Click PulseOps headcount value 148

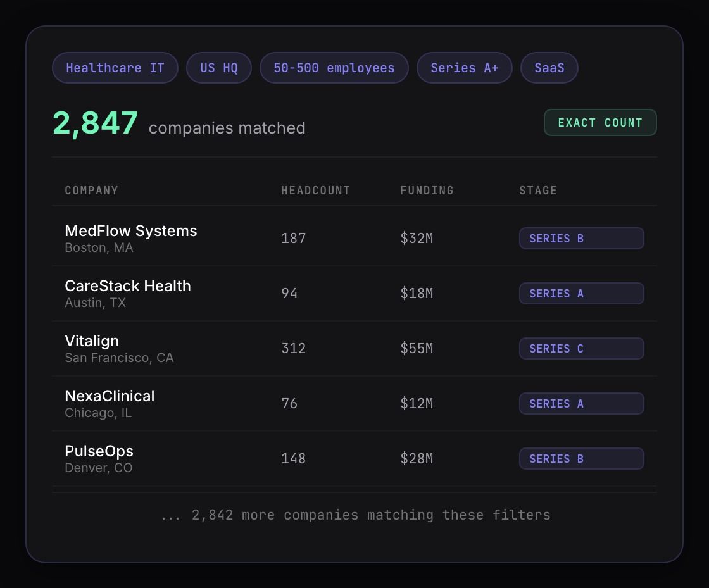[294, 459]
